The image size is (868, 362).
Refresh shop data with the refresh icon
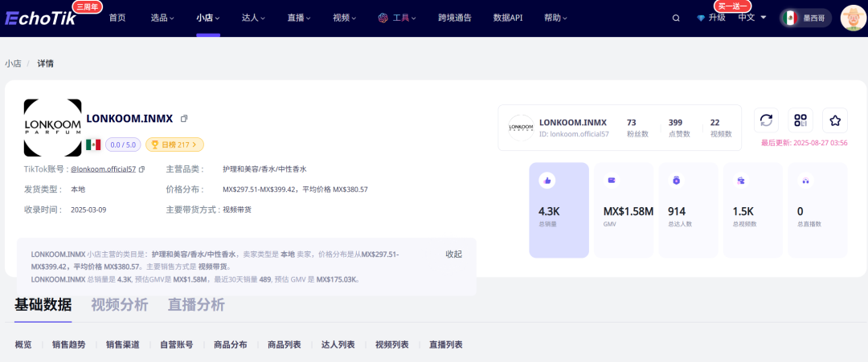[766, 120]
